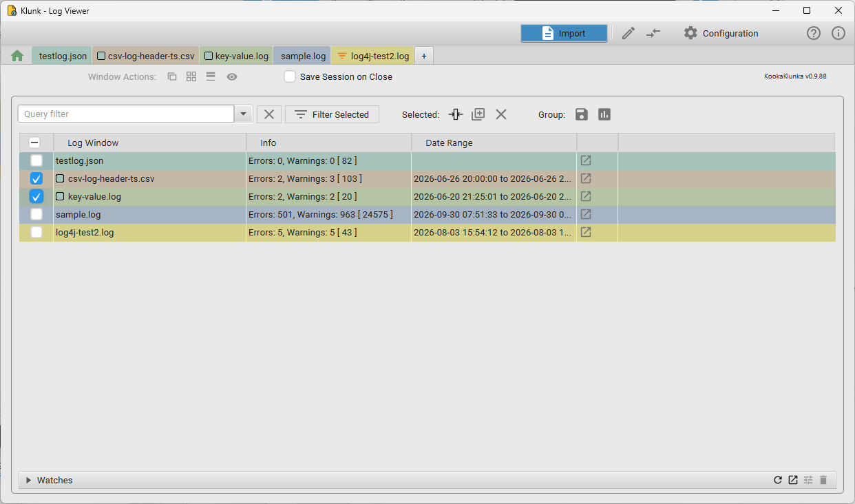Screen dimensions: 855x504
Task: Open the Home tab icon
Action: [17, 56]
